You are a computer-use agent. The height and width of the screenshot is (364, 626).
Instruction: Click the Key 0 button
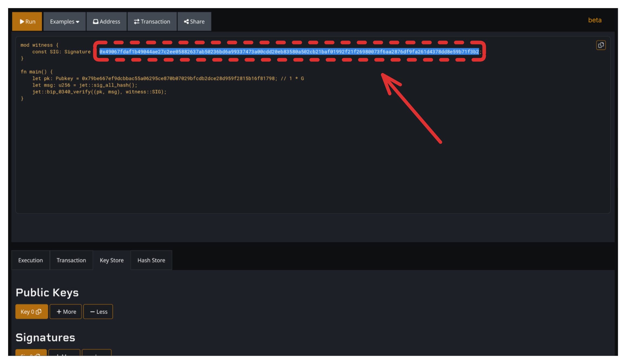click(31, 311)
